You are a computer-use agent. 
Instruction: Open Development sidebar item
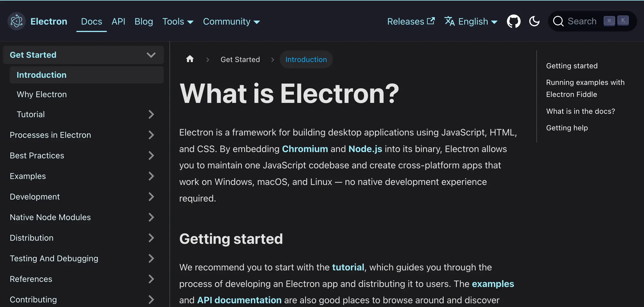[x=35, y=197]
